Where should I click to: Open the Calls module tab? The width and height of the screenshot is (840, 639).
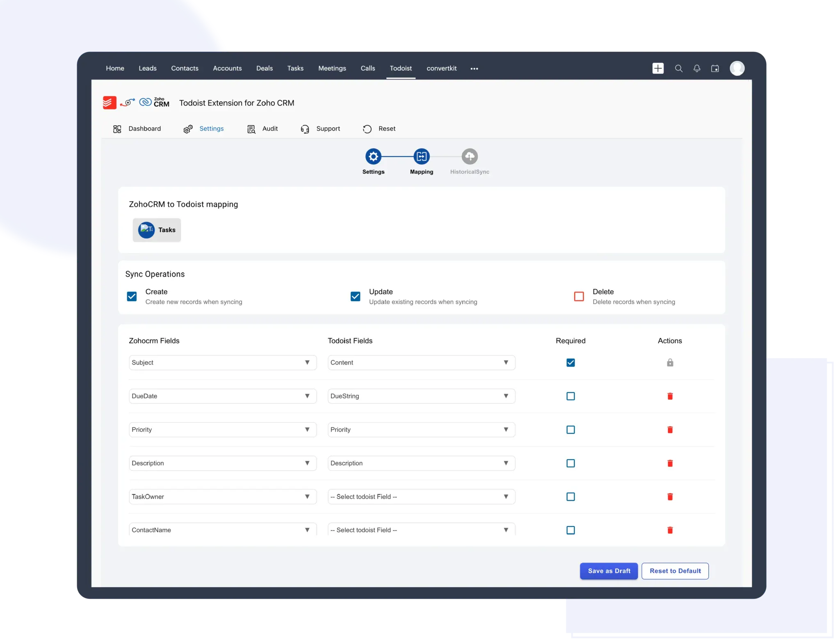click(368, 68)
